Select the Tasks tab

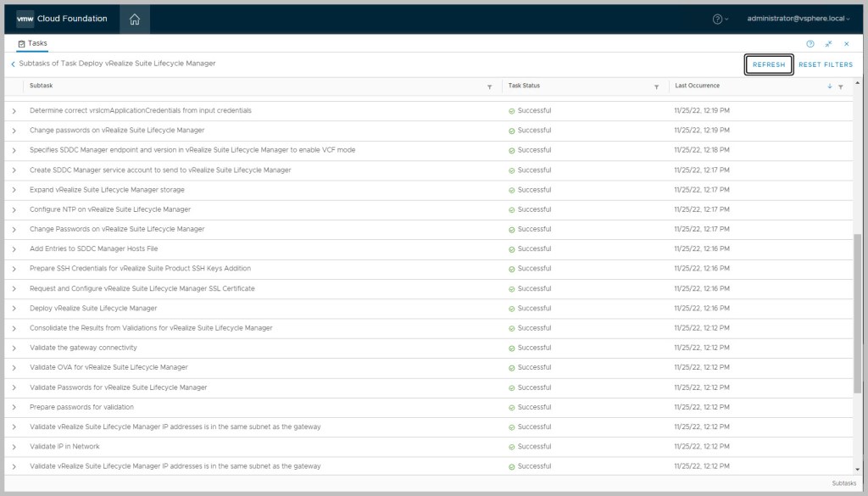[33, 42]
